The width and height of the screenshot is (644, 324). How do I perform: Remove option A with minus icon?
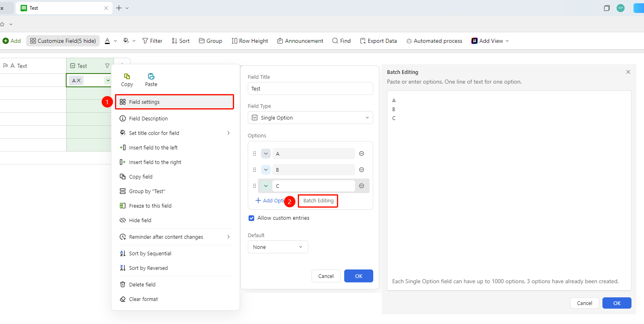(x=362, y=154)
